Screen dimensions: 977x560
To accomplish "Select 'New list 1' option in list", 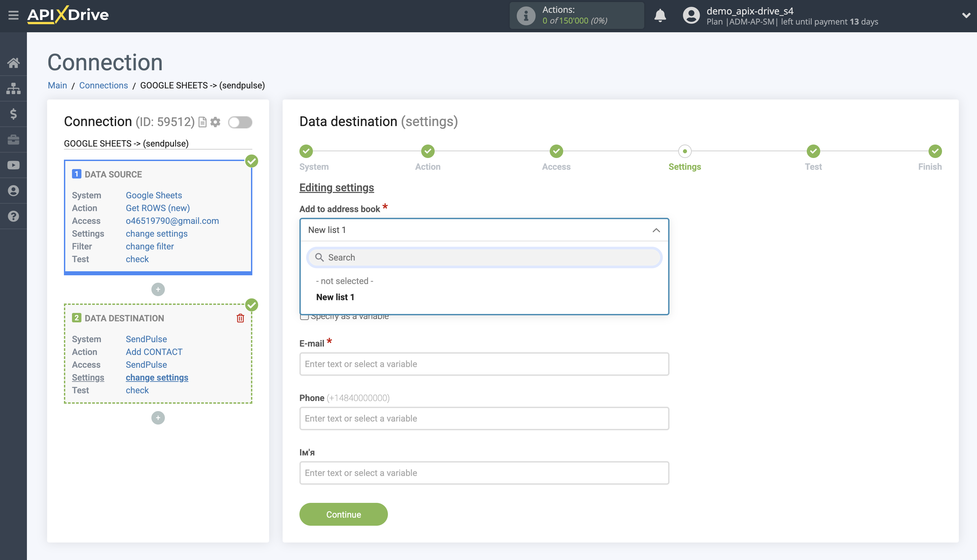I will tap(335, 297).
